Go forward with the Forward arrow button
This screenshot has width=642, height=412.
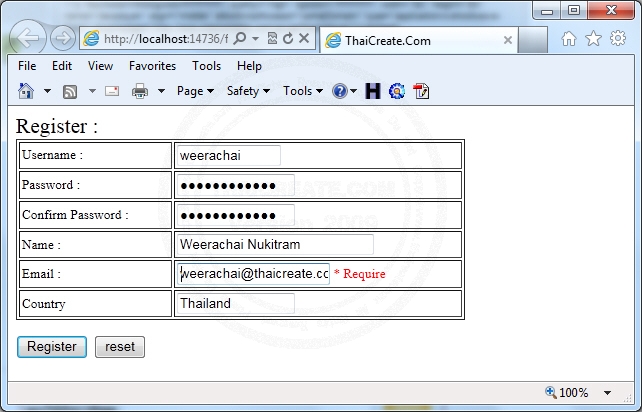tap(63, 38)
